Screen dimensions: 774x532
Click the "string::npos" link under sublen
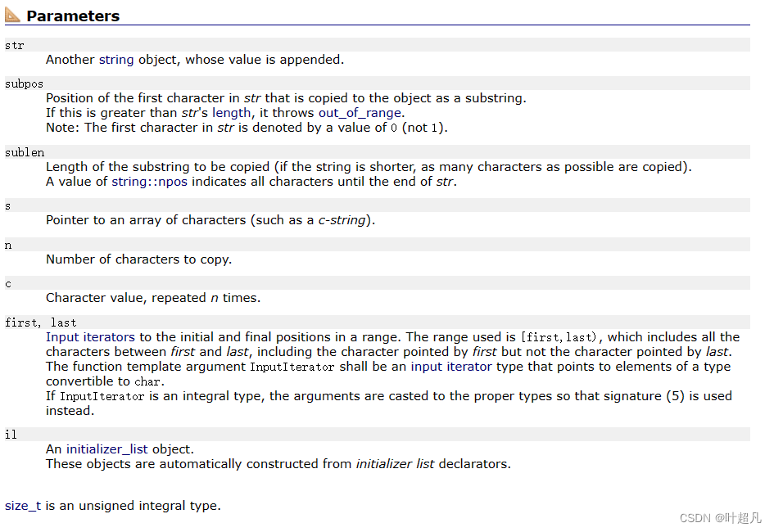pos(149,181)
